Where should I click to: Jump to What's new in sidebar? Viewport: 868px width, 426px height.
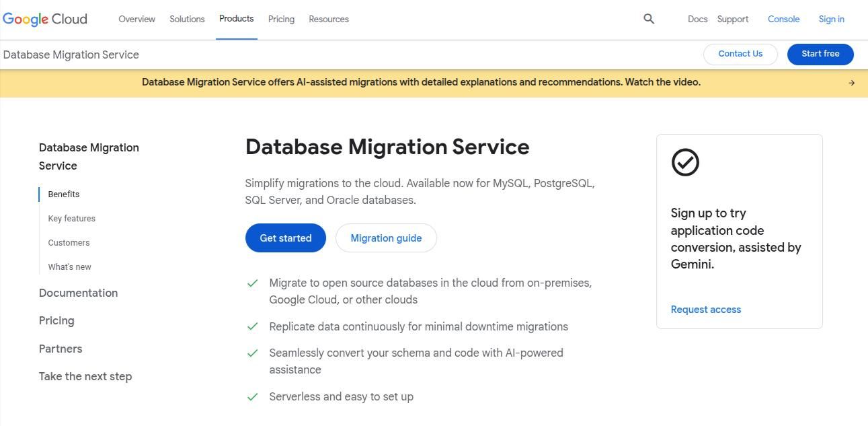coord(70,267)
